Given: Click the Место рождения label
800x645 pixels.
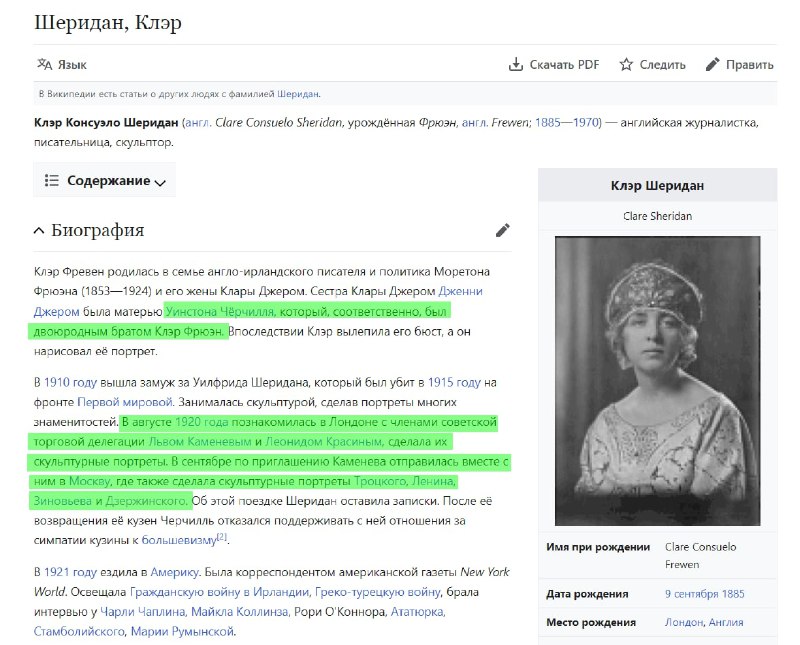Looking at the screenshot, I should 591,622.
